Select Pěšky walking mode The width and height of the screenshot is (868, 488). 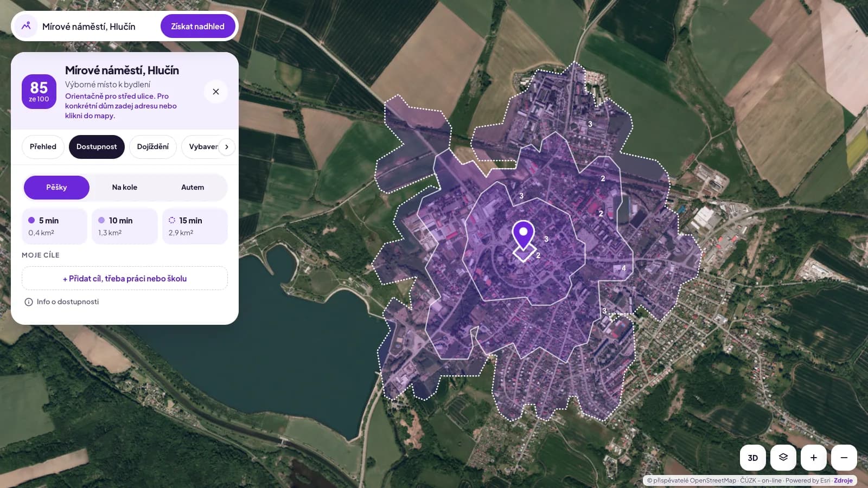(x=56, y=188)
